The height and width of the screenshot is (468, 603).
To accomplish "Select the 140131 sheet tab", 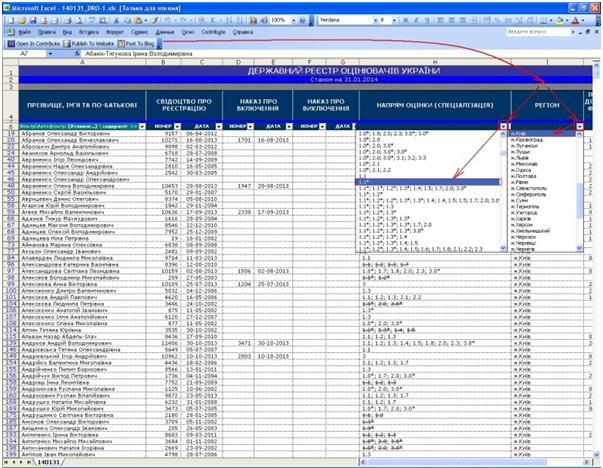I will coord(49,463).
